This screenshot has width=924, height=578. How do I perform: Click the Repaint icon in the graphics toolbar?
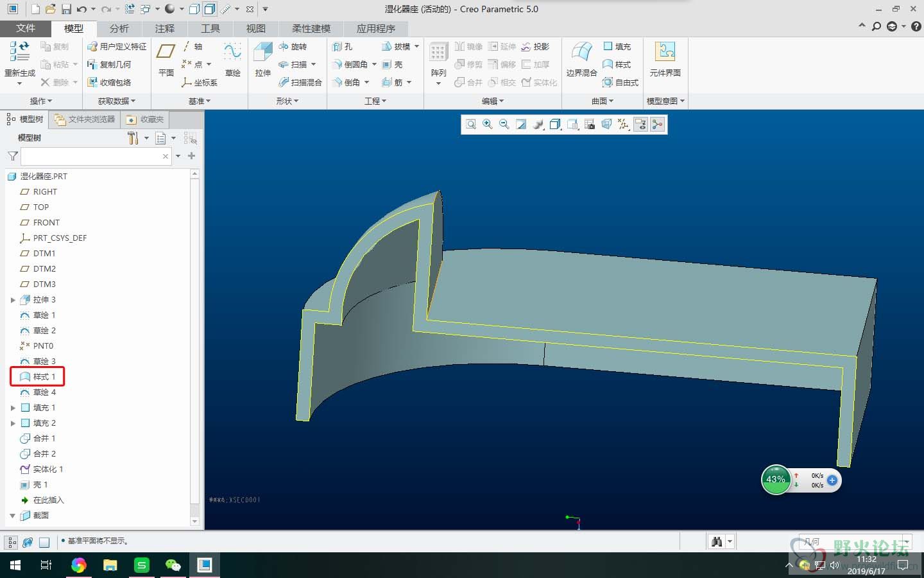tap(521, 125)
